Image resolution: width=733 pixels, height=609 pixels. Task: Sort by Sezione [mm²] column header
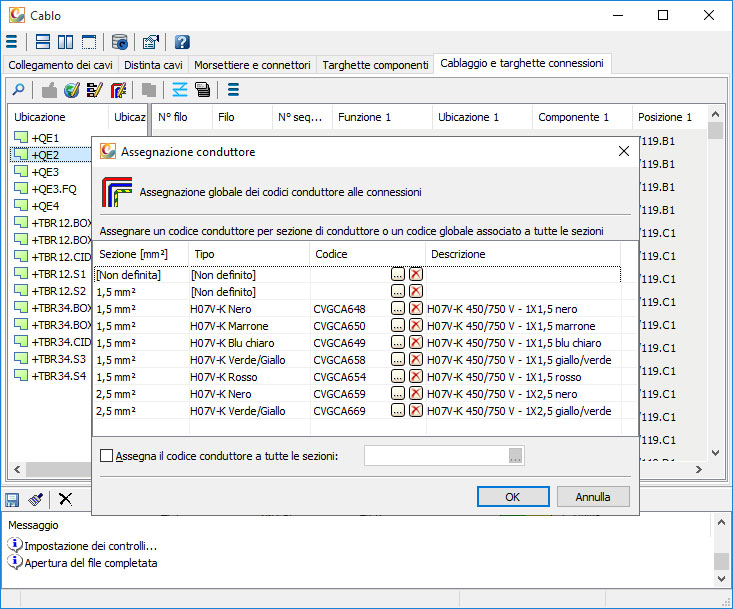tap(141, 254)
